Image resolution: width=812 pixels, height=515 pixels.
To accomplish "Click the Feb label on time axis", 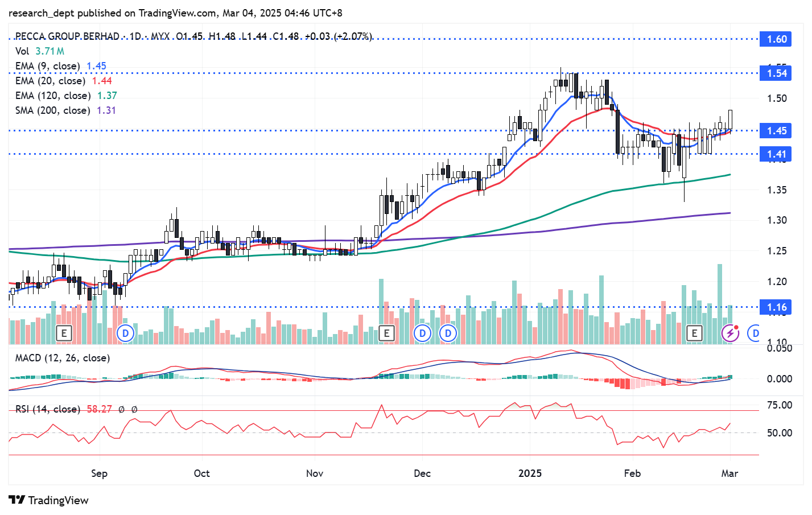I will (632, 473).
